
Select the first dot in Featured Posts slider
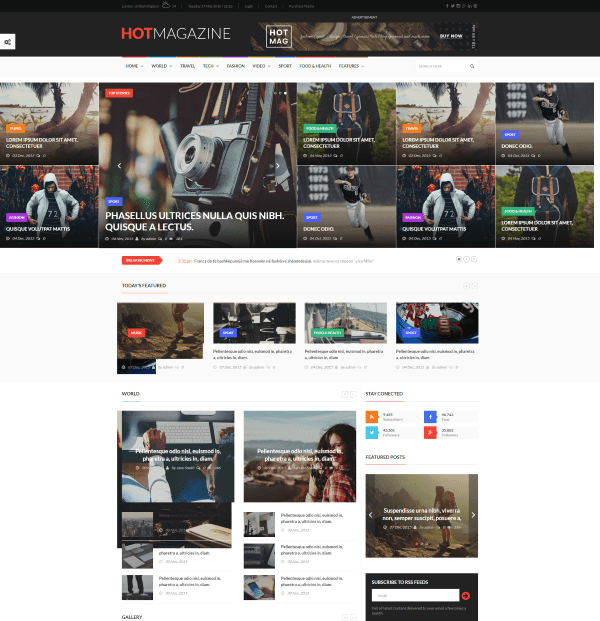417,544
